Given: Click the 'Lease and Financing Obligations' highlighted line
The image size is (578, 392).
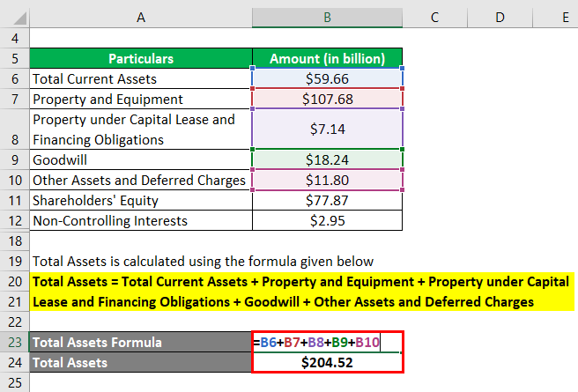Looking at the screenshot, I should click(x=301, y=302).
